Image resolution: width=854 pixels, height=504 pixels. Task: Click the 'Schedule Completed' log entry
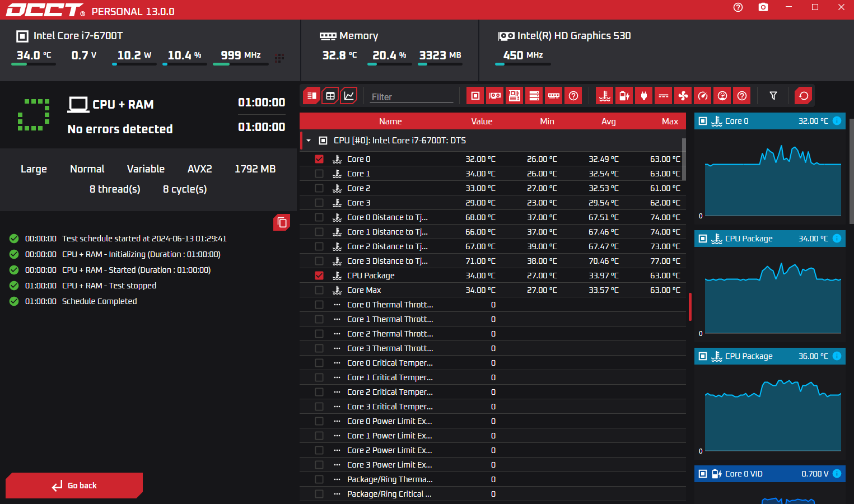coord(99,301)
